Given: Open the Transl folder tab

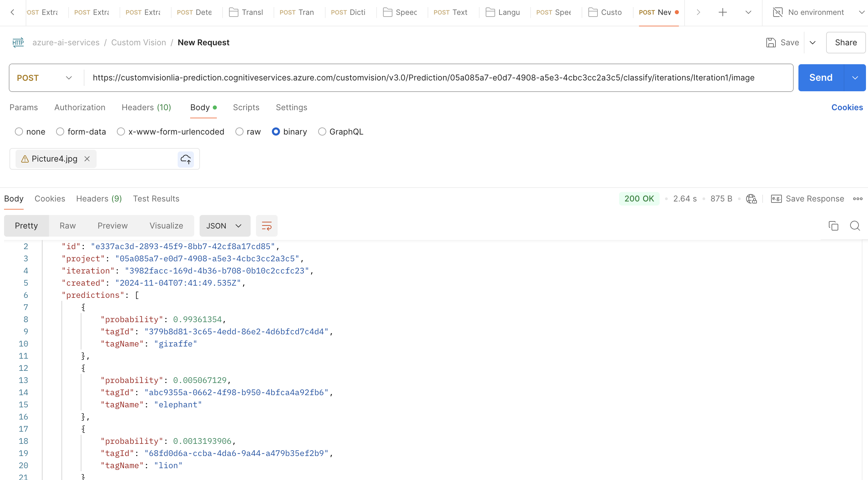Looking at the screenshot, I should coord(246,13).
